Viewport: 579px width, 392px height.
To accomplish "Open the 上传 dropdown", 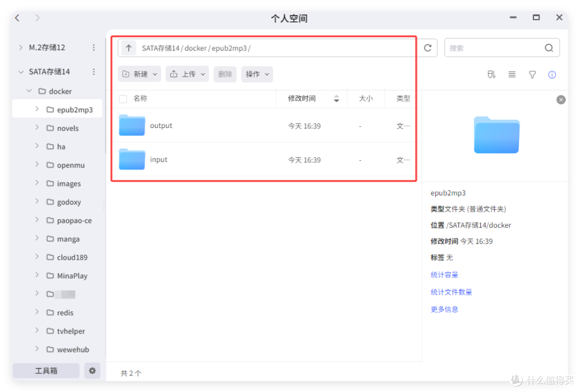I will click(x=187, y=74).
